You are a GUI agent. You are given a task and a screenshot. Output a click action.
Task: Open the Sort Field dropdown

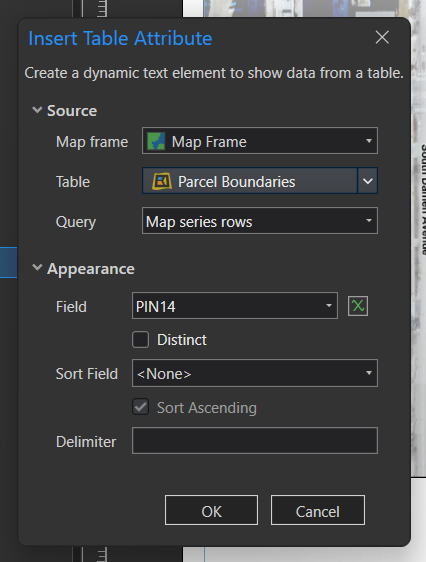(255, 373)
